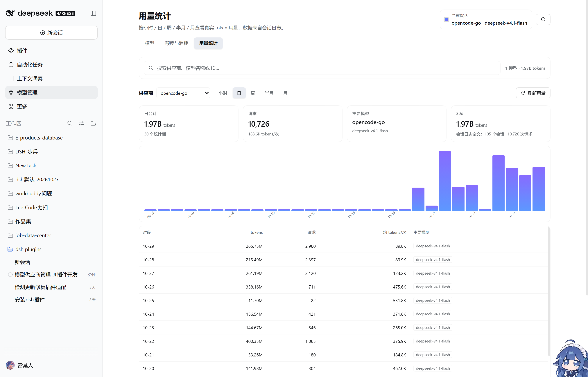Click the 刷新用量 button
The image size is (588, 377).
coord(533,93)
